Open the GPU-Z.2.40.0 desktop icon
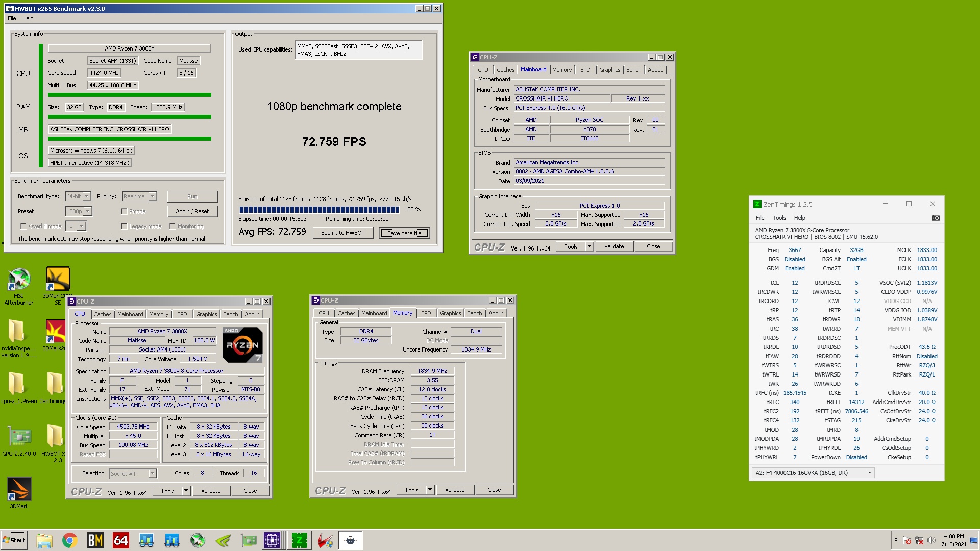980x551 pixels. (x=19, y=441)
